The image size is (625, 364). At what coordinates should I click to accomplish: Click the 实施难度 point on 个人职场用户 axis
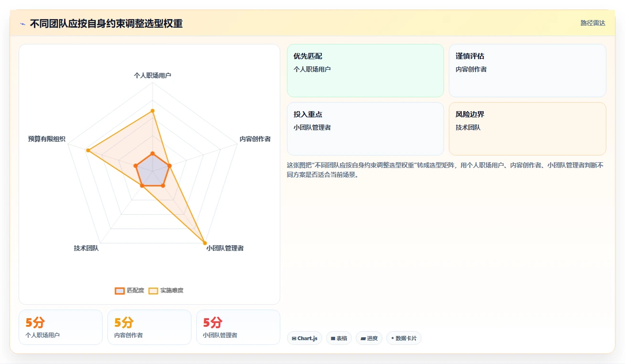tap(152, 111)
